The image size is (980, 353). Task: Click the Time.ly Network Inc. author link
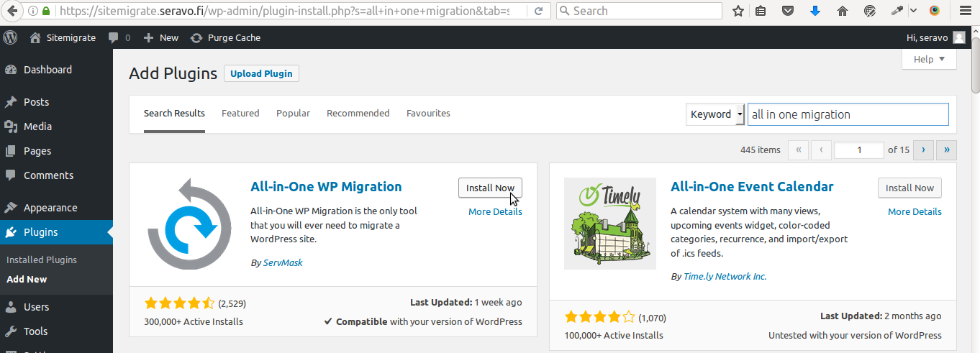pos(725,276)
